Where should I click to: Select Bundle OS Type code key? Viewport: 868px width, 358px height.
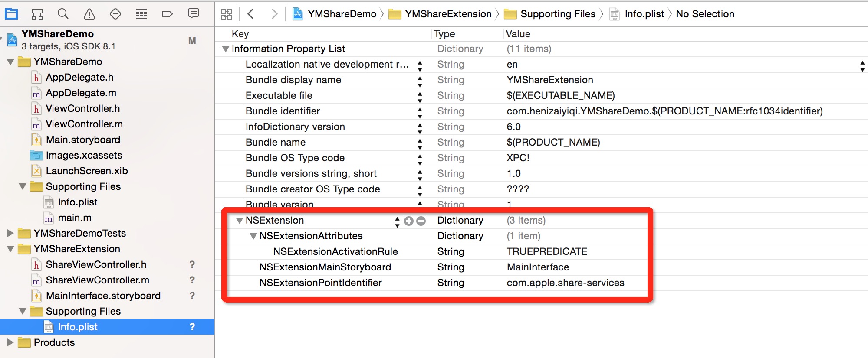[x=295, y=158]
